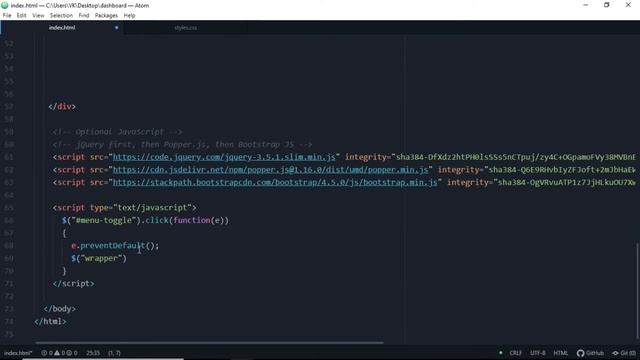Image resolution: width=640 pixels, height=360 pixels.
Task: Click the modified dot on index.html tab
Action: [x=117, y=28]
